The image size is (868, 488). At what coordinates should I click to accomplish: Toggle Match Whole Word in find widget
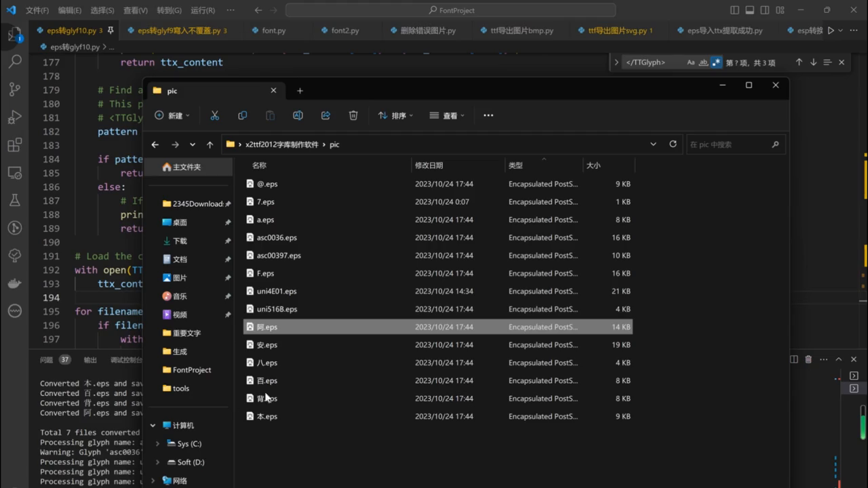pyautogui.click(x=703, y=62)
